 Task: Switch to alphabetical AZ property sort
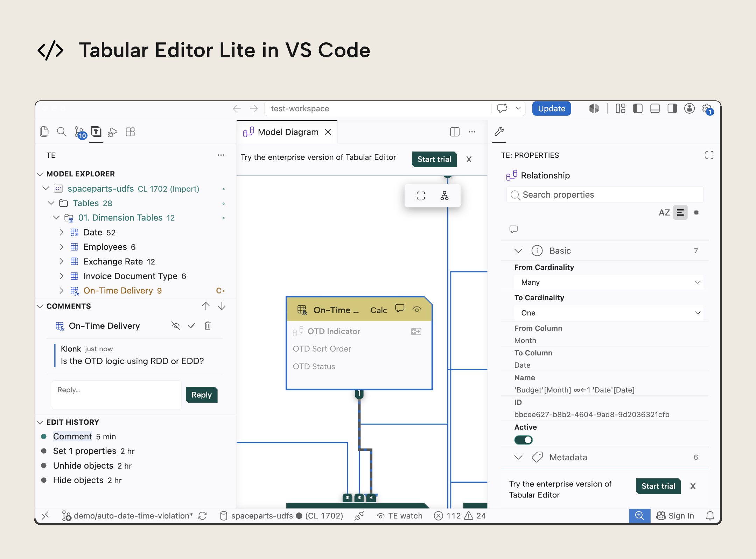664,212
